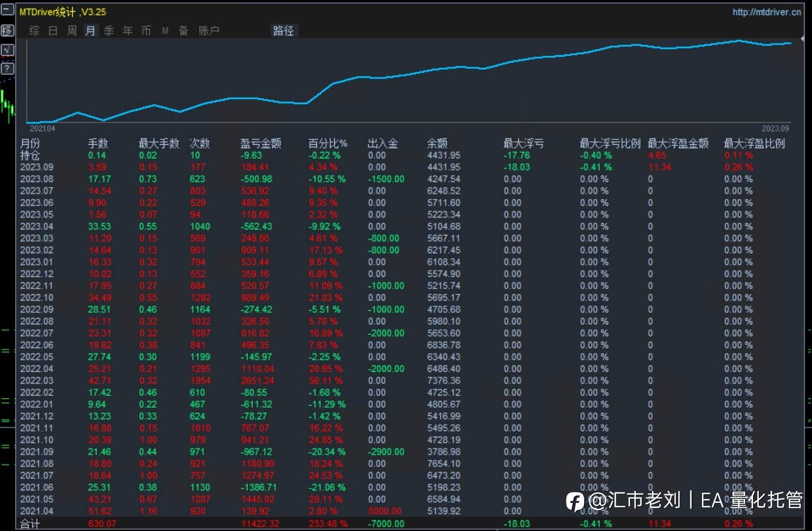This screenshot has height=531, width=812.
Task: Select the 月 monthly tab
Action: pyautogui.click(x=90, y=31)
